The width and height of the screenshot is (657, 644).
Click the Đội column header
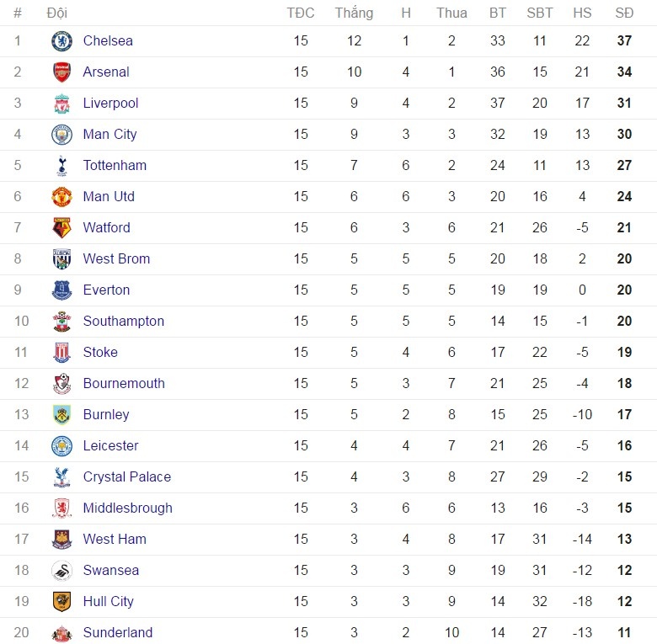pyautogui.click(x=56, y=13)
